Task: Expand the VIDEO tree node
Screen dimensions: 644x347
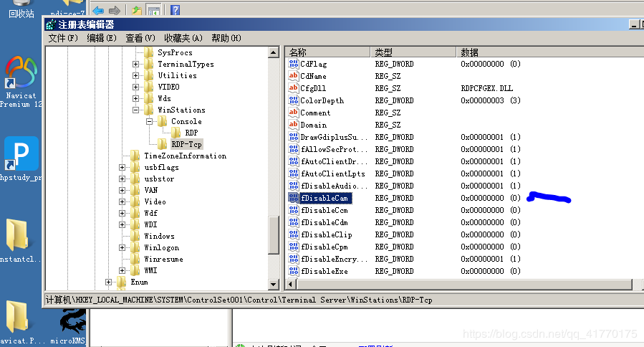Action: coord(135,87)
